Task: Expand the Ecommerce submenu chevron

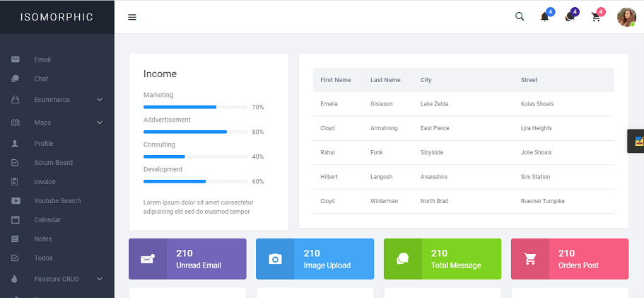Action: click(x=100, y=100)
